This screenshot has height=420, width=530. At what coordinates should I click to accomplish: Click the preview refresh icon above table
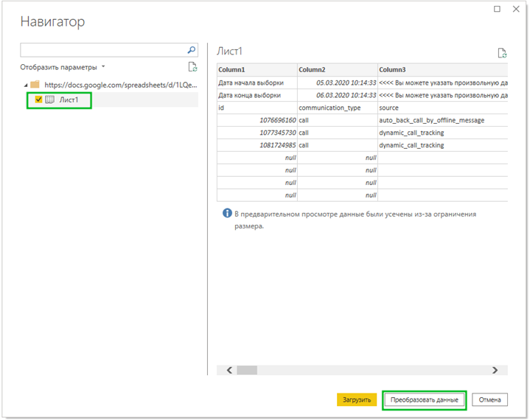[502, 53]
